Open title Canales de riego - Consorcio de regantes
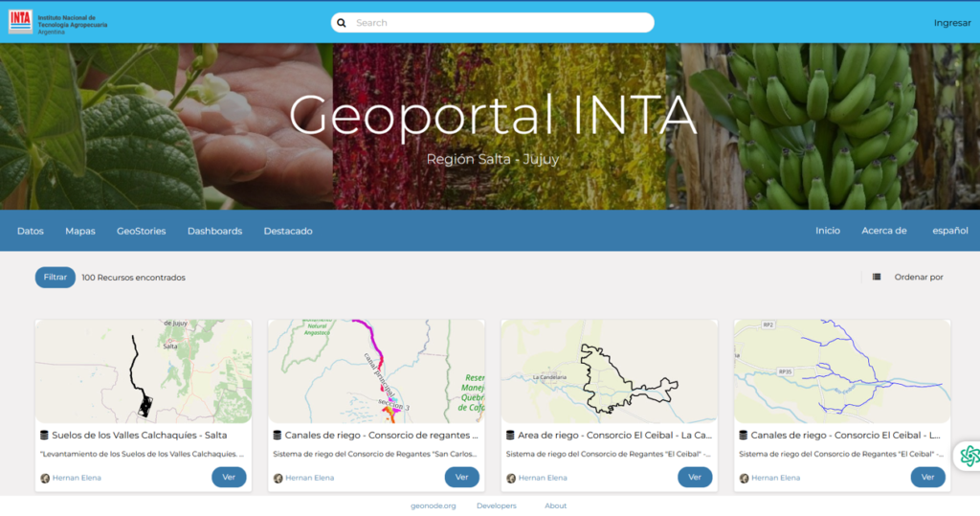Viewport: 980px width, 516px height. click(381, 436)
